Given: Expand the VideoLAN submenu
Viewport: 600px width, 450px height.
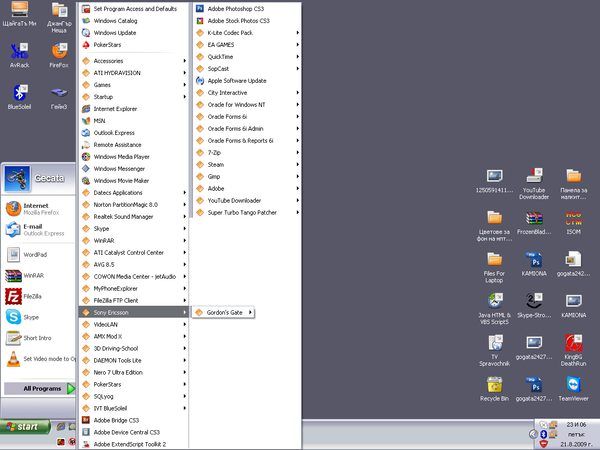Looking at the screenshot, I should (134, 324).
